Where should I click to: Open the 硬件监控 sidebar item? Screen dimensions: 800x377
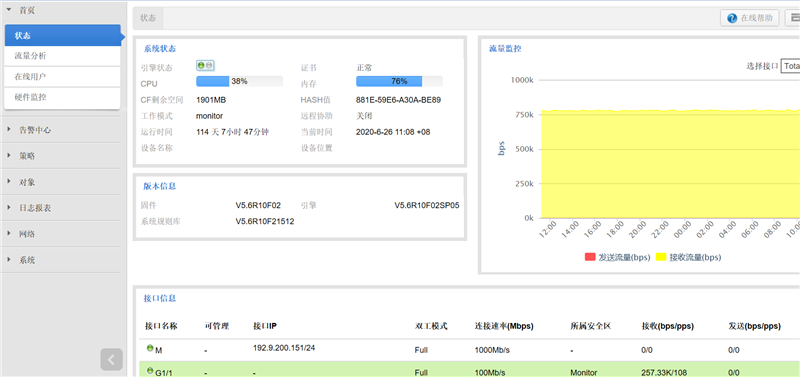(62, 98)
